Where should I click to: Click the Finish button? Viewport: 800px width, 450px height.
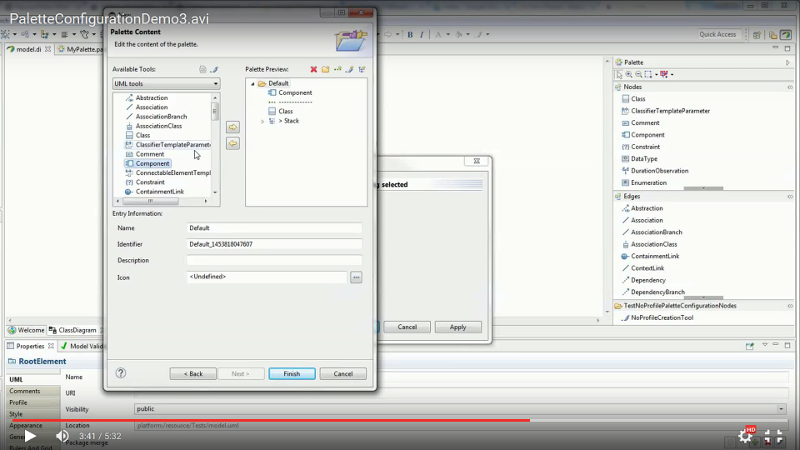click(292, 374)
